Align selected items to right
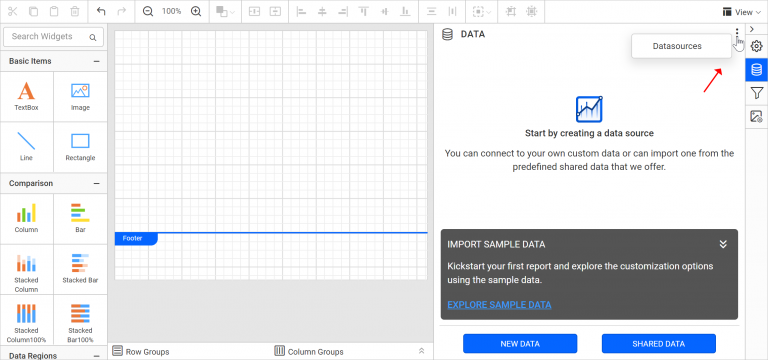 coord(343,11)
